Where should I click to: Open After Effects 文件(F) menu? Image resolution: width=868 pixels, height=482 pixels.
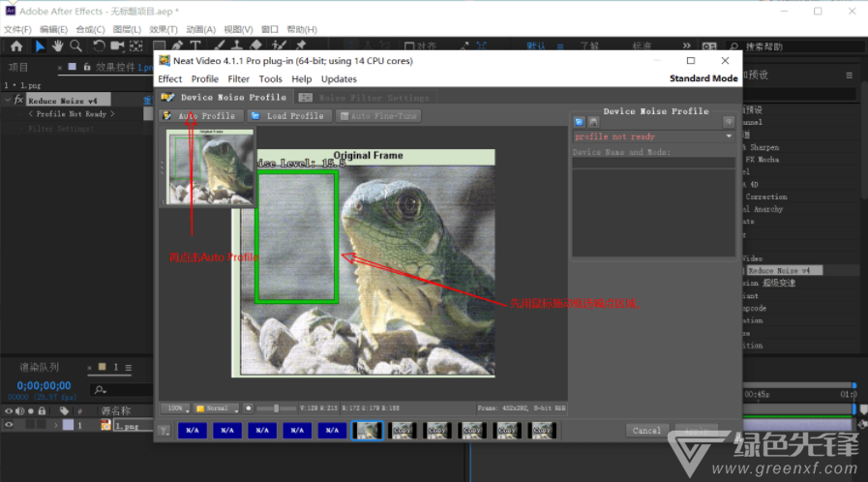pyautogui.click(x=17, y=29)
